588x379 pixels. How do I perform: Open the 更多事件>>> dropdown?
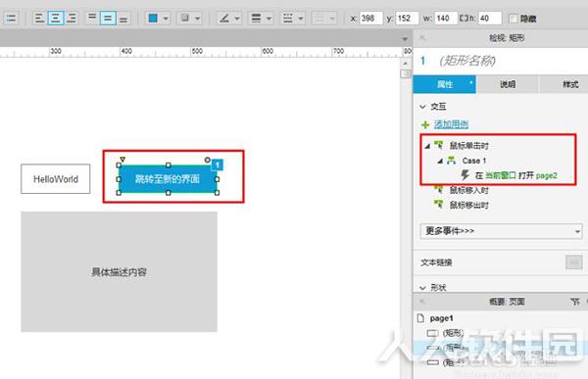[501, 231]
